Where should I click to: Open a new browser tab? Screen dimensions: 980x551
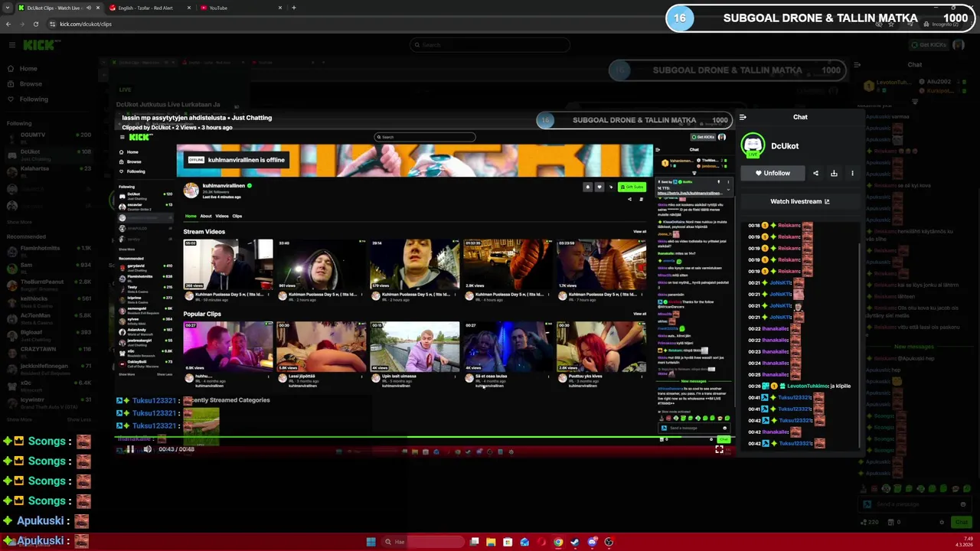pos(294,8)
